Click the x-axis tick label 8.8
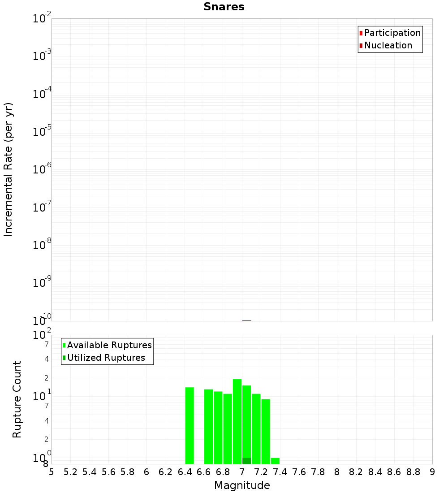Viewport: 448px width, 493px height. [413, 472]
